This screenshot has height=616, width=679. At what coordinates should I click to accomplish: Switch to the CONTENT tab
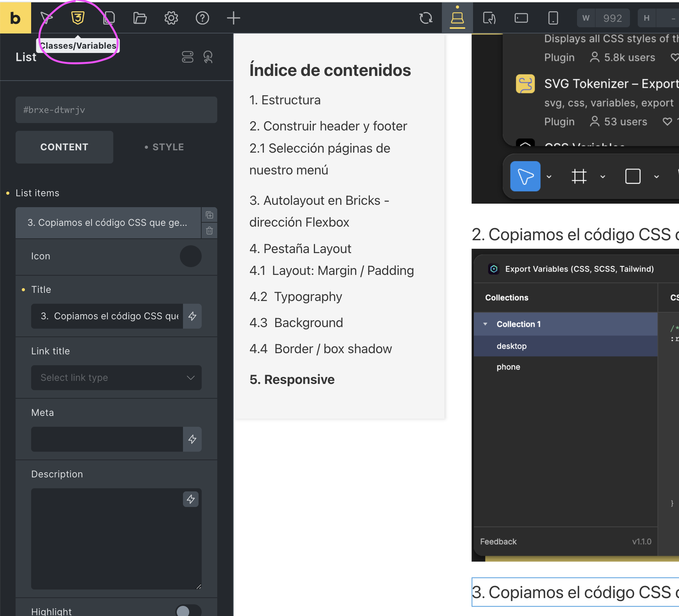point(64,147)
